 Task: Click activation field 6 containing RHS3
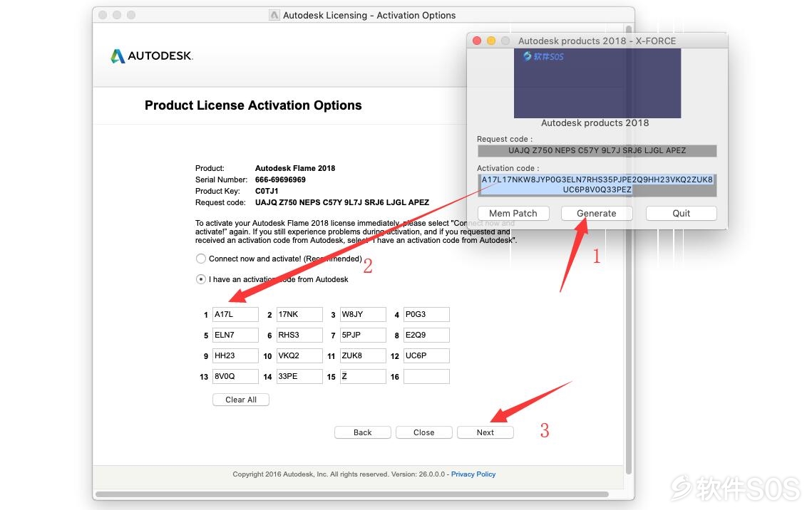click(x=299, y=335)
